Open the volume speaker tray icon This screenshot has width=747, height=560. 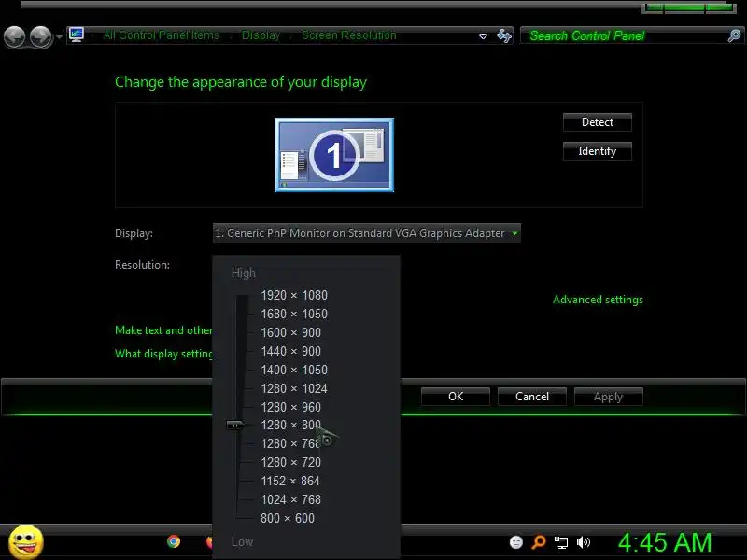click(583, 542)
